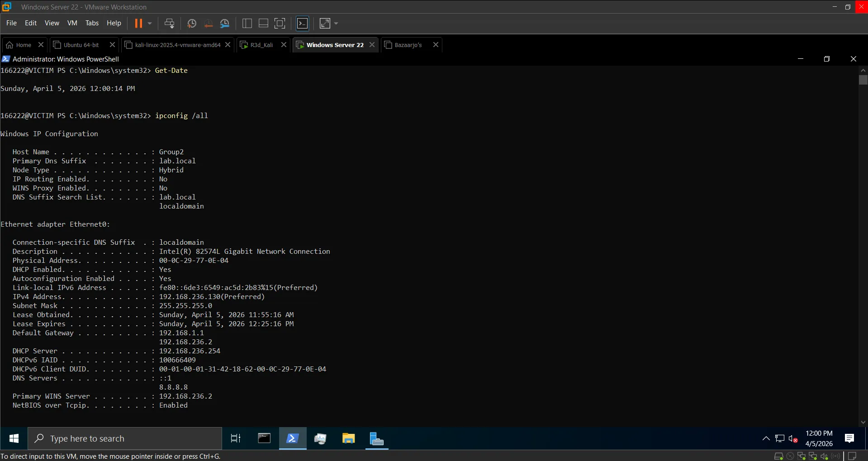
Task: Switch to console view icon
Action: tap(302, 23)
